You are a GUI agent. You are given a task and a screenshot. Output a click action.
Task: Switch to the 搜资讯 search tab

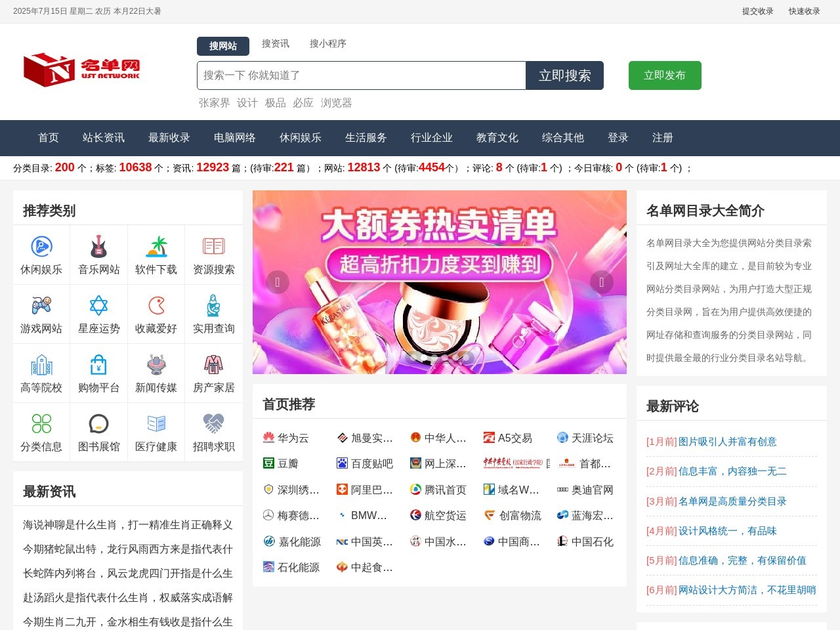pos(275,43)
